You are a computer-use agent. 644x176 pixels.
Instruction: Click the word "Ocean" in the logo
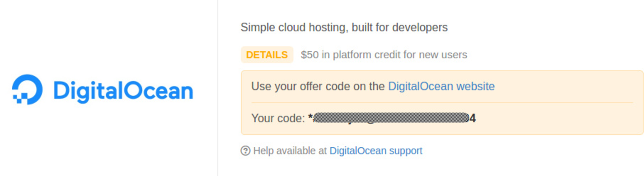tap(159, 90)
